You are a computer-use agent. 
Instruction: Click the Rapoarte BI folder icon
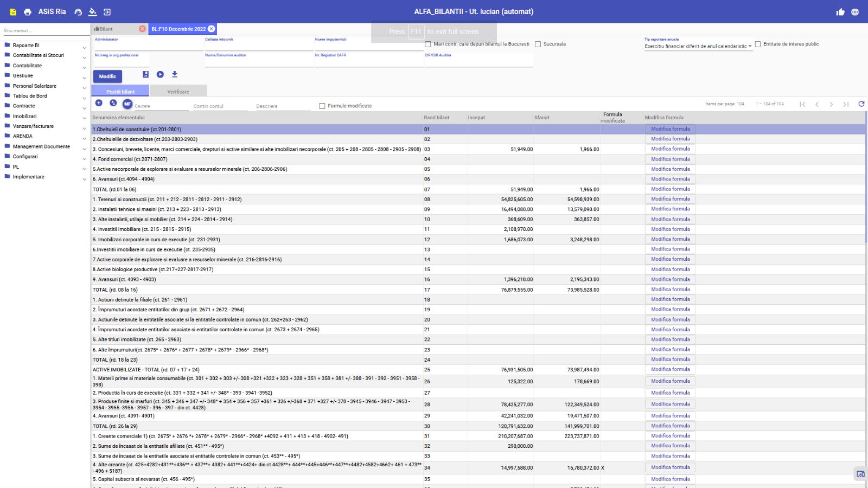pos(8,45)
